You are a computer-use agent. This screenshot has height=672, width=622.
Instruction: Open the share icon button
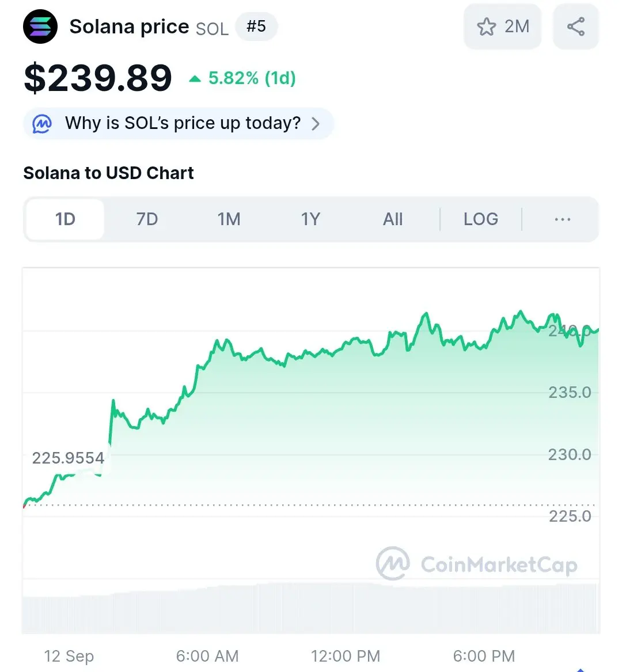pos(576,26)
